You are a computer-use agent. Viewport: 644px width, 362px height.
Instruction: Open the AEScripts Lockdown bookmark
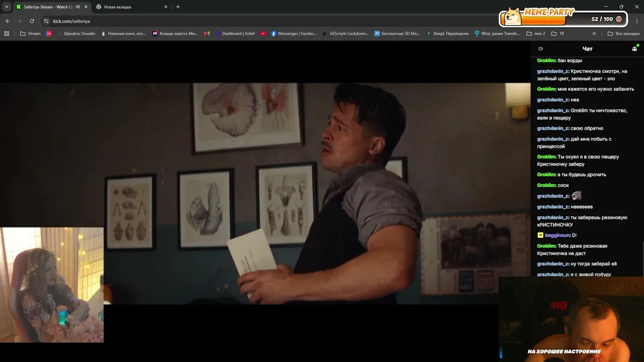[x=345, y=34]
